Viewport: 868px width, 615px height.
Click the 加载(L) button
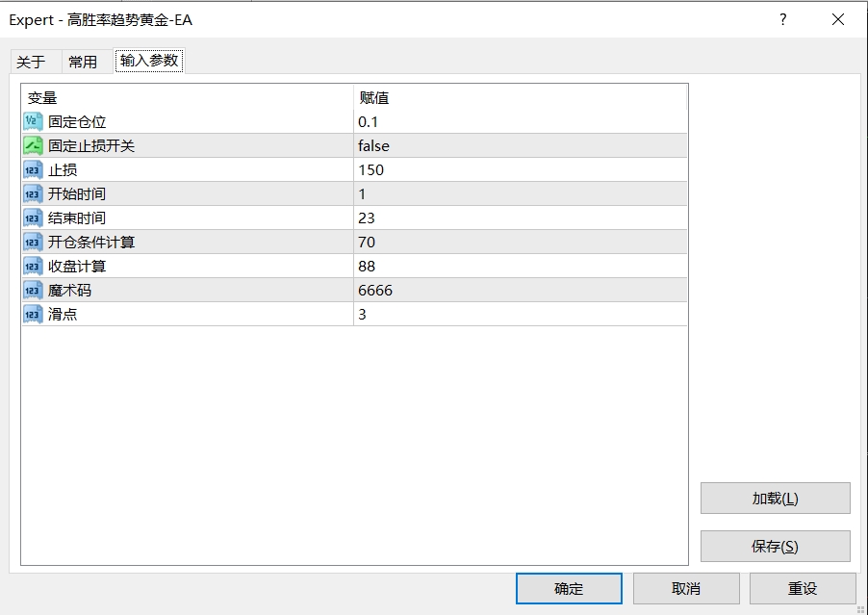(775, 499)
